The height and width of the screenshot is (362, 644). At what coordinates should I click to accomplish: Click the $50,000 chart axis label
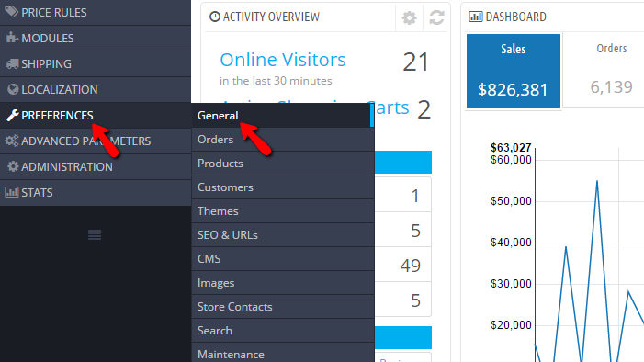tap(511, 201)
